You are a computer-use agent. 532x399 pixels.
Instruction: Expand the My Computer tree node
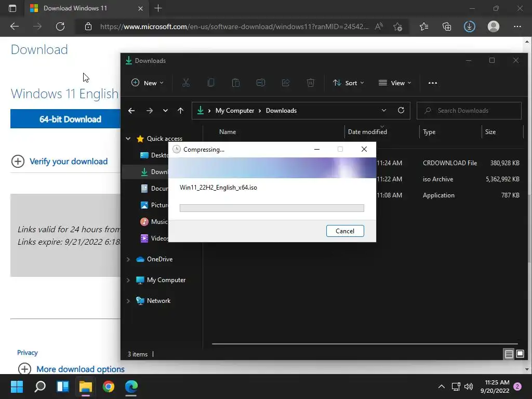pyautogui.click(x=128, y=280)
